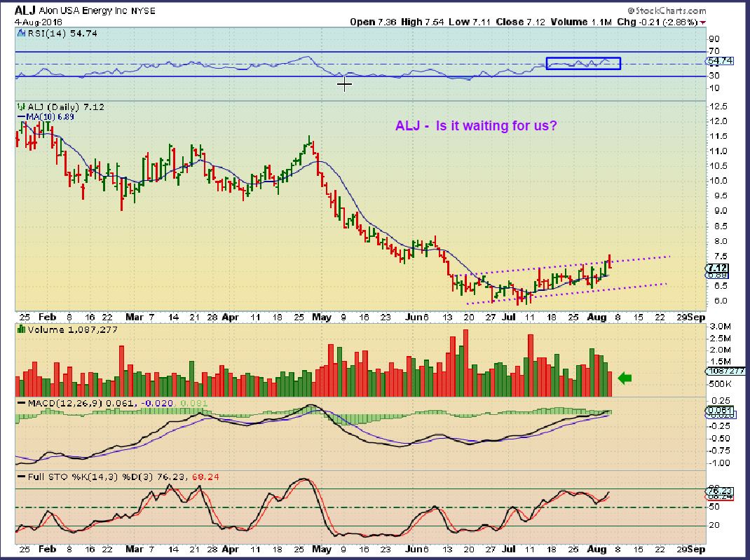
Task: Click May on the price chart's date axis
Action: click(322, 317)
